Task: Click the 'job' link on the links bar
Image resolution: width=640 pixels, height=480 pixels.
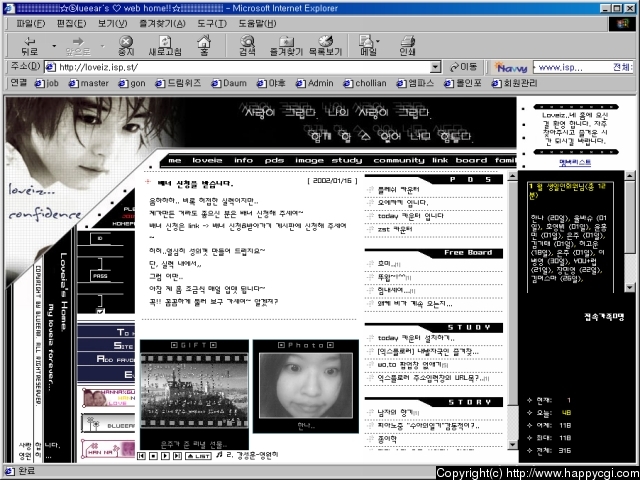Action: click(x=47, y=83)
